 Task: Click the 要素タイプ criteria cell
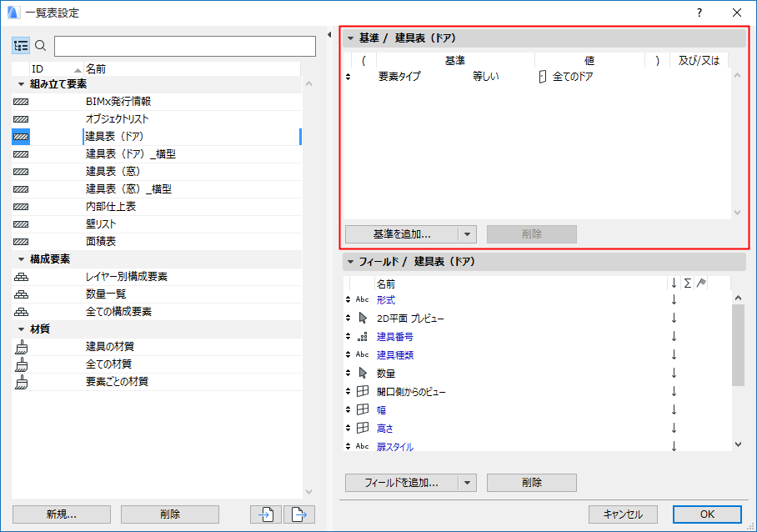click(399, 76)
